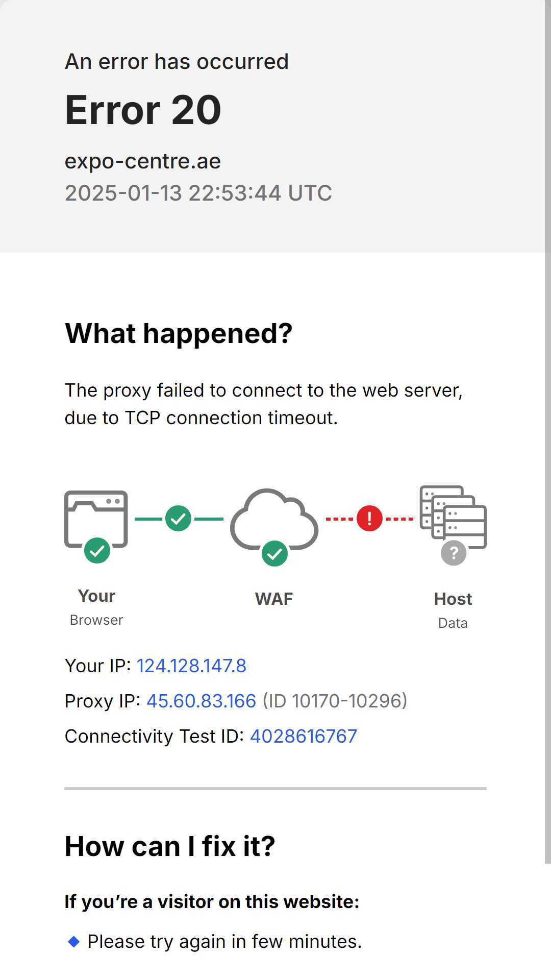Click the Error 20 heading
Screen dimensions: 551x980
tap(143, 110)
